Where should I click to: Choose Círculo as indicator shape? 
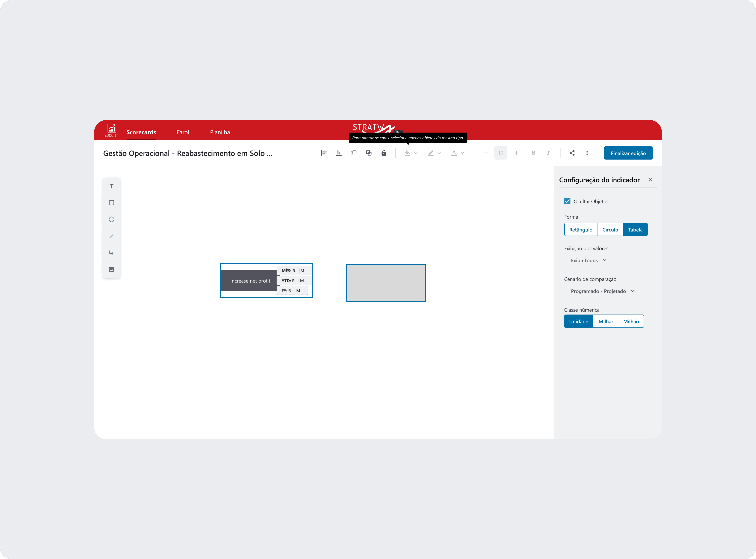[610, 230]
